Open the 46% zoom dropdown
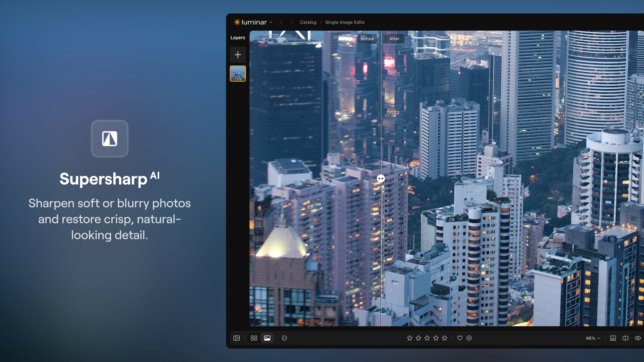Viewport: 644px width, 362px height. pyautogui.click(x=593, y=338)
